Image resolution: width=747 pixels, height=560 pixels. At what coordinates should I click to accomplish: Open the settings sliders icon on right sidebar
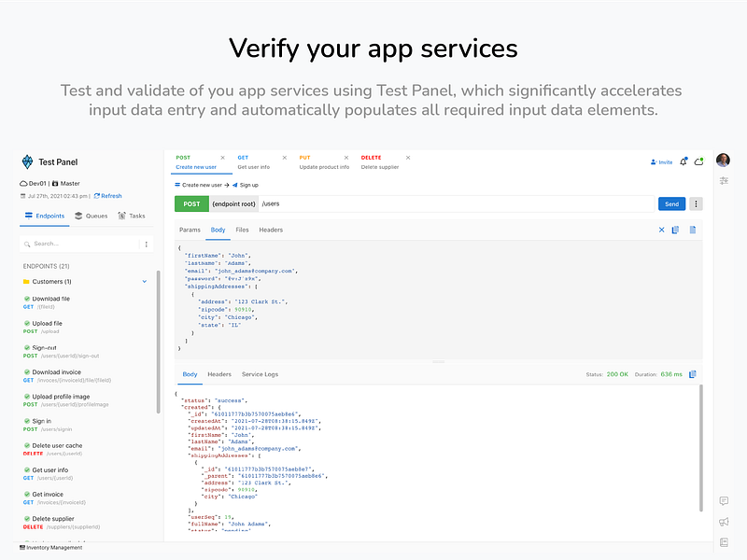(x=724, y=180)
